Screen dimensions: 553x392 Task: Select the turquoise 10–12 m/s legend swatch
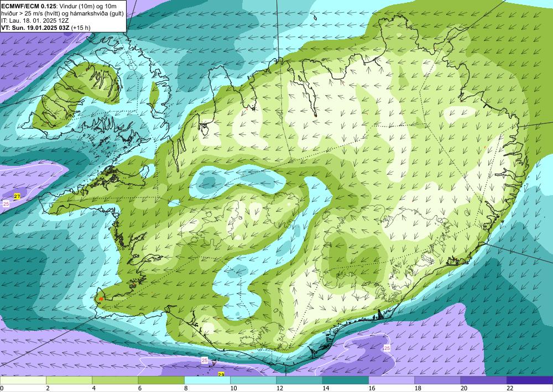pos(253,380)
